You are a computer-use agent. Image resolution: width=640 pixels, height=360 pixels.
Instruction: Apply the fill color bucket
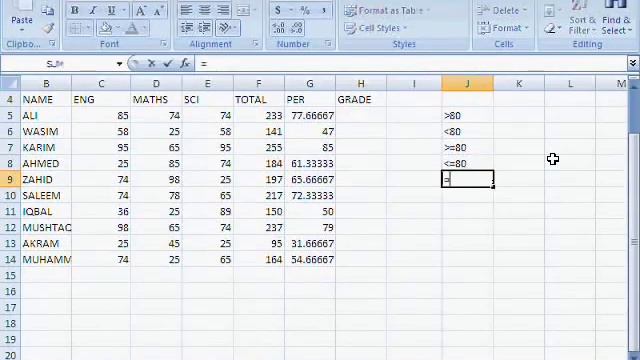tap(106, 28)
